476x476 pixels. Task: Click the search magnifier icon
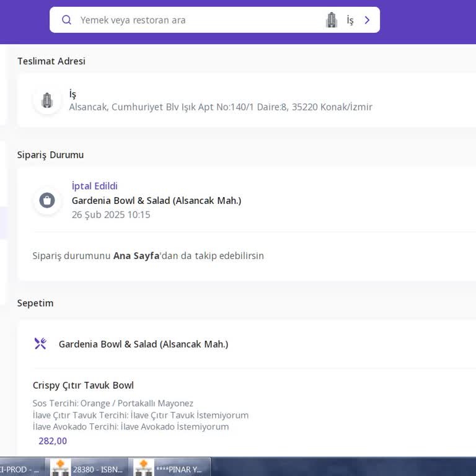[66, 20]
